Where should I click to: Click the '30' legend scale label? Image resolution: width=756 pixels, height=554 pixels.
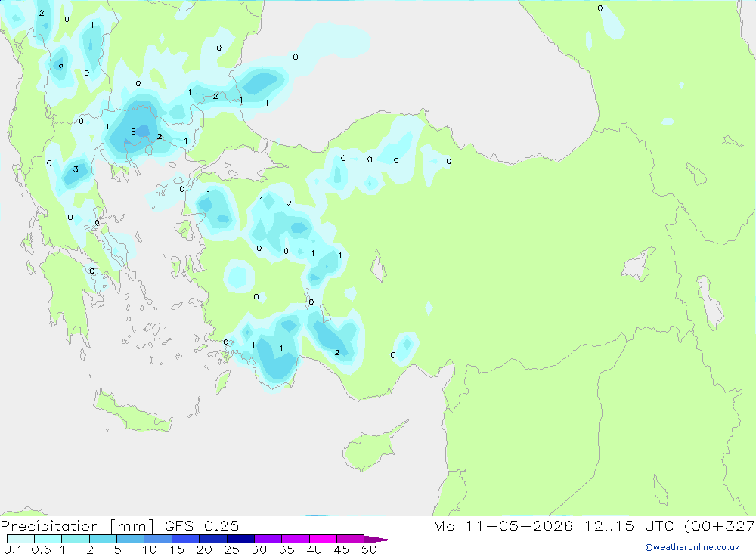(259, 549)
